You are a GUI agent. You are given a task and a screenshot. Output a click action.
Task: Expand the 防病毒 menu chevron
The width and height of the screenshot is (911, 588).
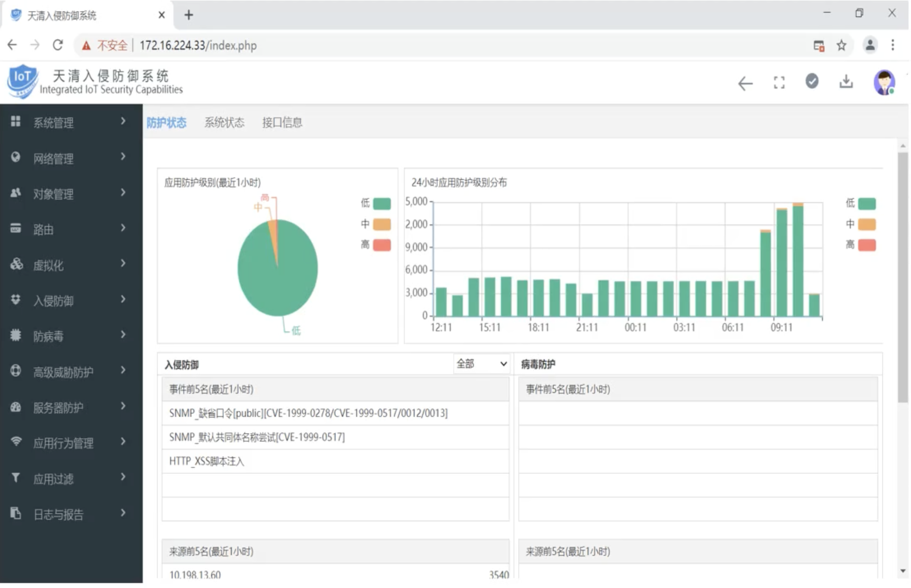[123, 335]
